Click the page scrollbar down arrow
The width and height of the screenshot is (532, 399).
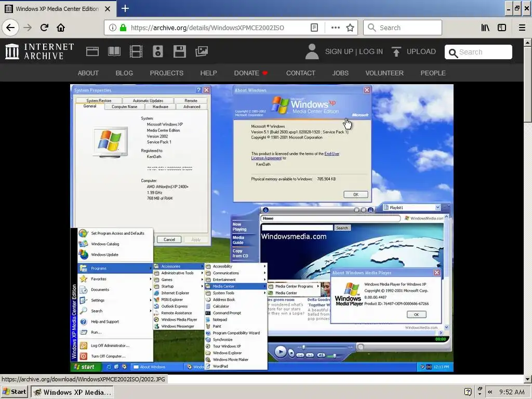click(528, 379)
